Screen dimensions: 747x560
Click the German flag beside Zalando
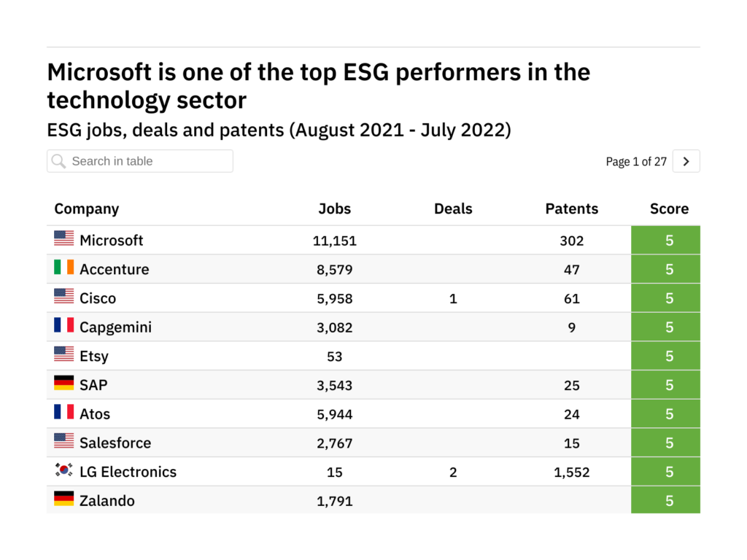click(64, 499)
